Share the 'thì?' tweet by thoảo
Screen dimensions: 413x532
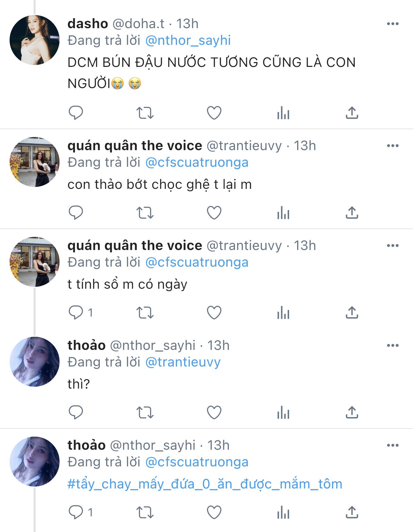pos(352,413)
